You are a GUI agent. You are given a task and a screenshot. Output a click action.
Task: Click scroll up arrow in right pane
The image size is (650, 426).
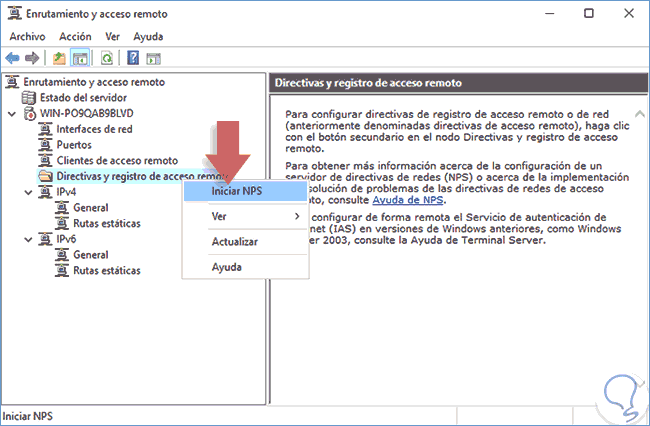[x=640, y=113]
